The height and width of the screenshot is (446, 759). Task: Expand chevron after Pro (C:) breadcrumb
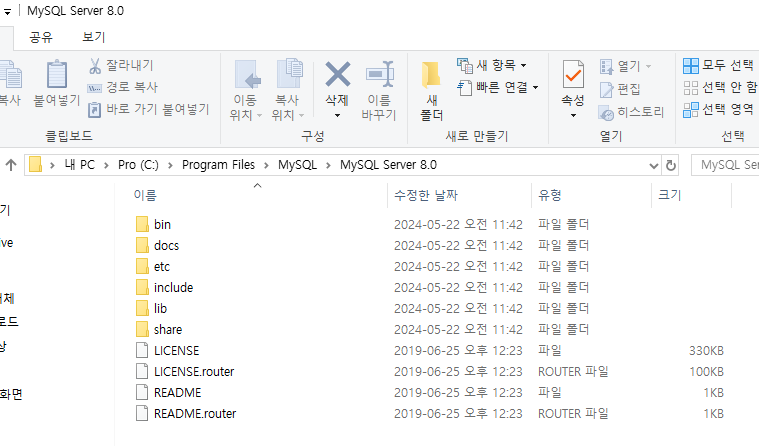[170, 166]
